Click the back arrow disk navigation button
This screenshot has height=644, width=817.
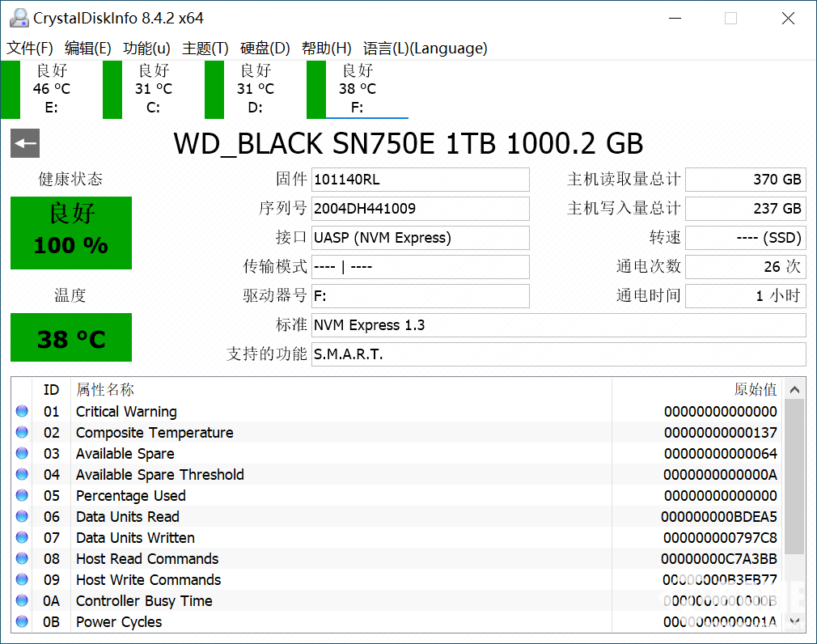coord(25,143)
